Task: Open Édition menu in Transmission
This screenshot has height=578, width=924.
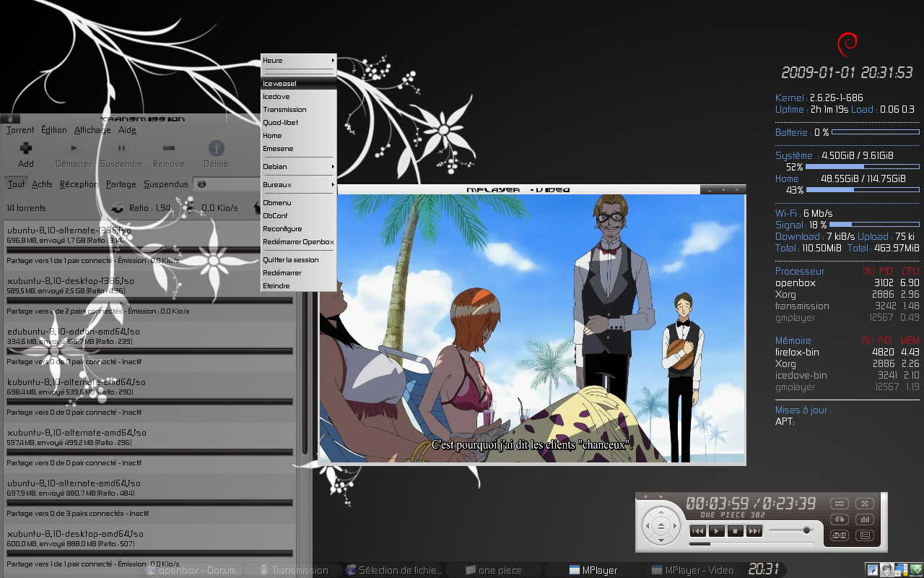Action: pyautogui.click(x=54, y=130)
